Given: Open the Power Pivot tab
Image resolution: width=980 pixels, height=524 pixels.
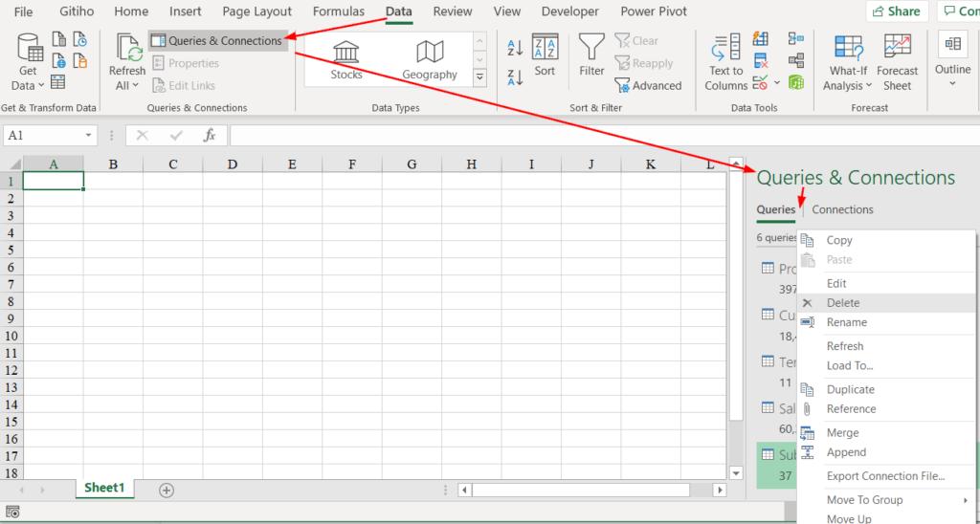Looking at the screenshot, I should point(653,11).
